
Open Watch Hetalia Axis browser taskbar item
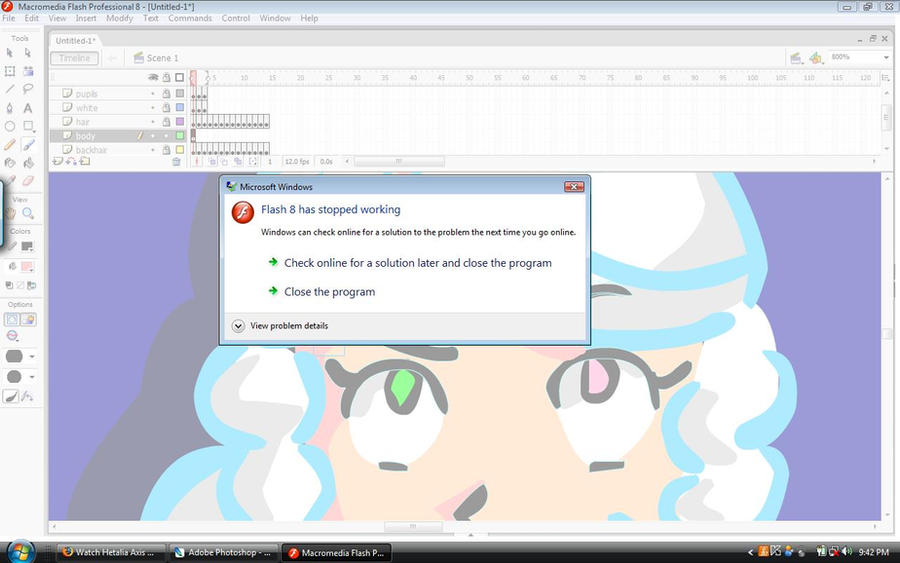(x=111, y=553)
